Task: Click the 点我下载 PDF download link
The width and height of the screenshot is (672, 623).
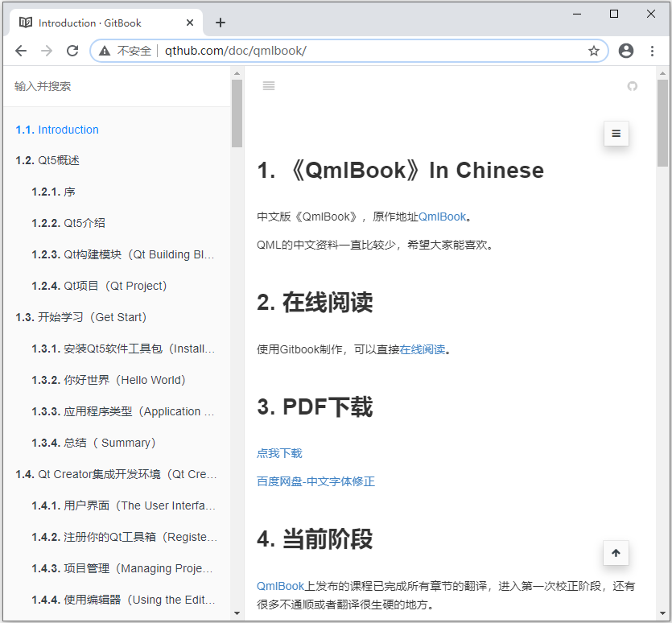Action: point(279,453)
